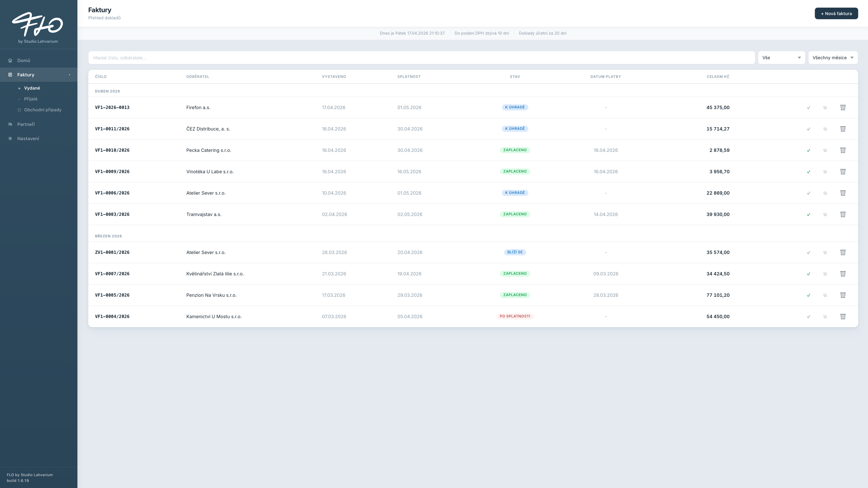Screen dimensions: 868x488
Task: Click Doklady účetní za 20 dní
Action: (542, 33)
